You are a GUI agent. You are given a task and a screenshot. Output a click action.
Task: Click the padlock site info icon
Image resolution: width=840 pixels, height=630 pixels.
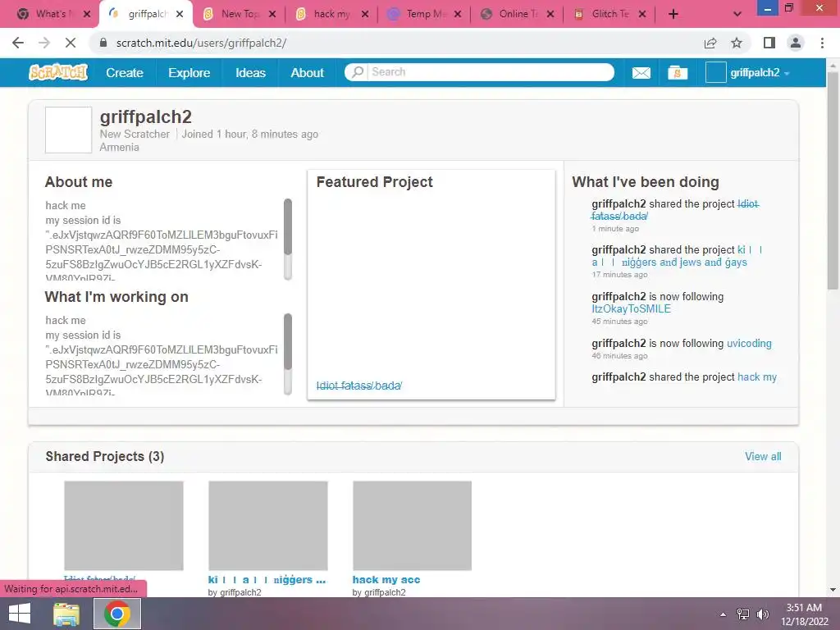tap(104, 43)
